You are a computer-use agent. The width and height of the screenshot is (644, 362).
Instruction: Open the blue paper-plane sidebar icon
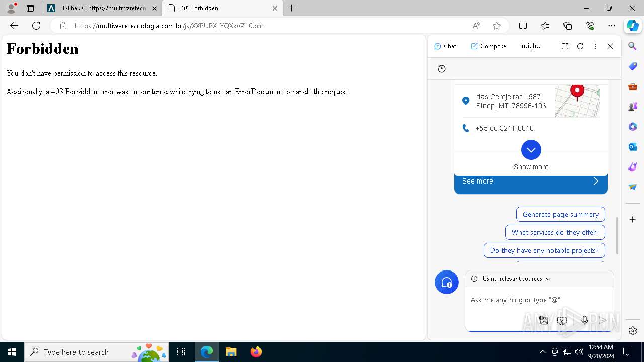tap(633, 187)
